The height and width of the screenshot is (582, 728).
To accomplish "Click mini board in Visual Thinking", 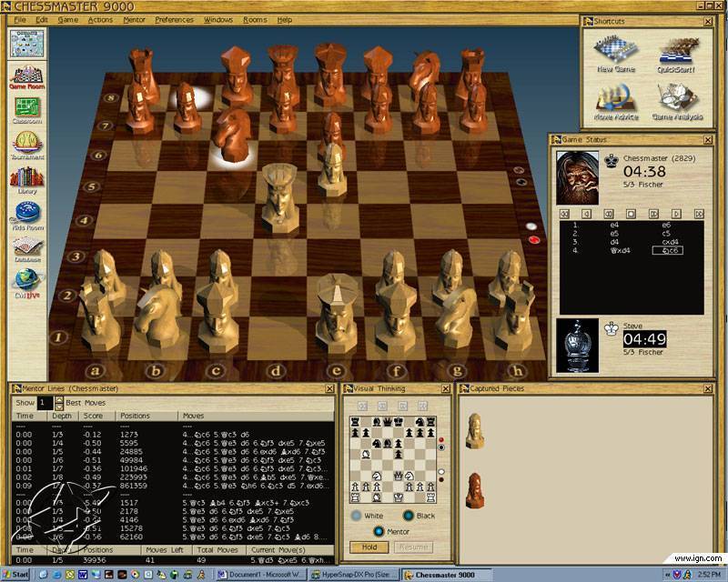I will point(393,460).
